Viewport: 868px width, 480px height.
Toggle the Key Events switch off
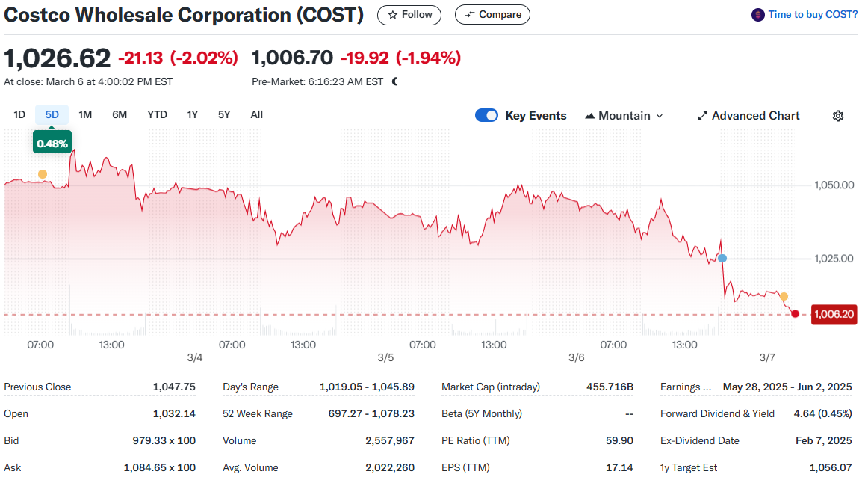point(486,115)
